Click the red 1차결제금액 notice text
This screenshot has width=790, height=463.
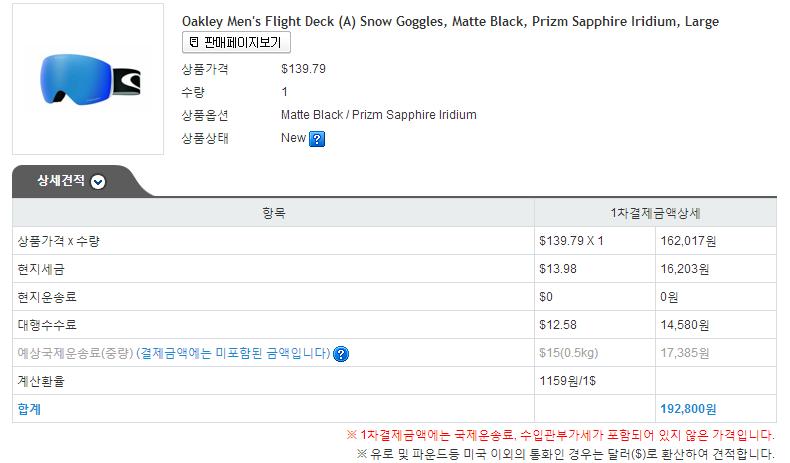coord(560,435)
